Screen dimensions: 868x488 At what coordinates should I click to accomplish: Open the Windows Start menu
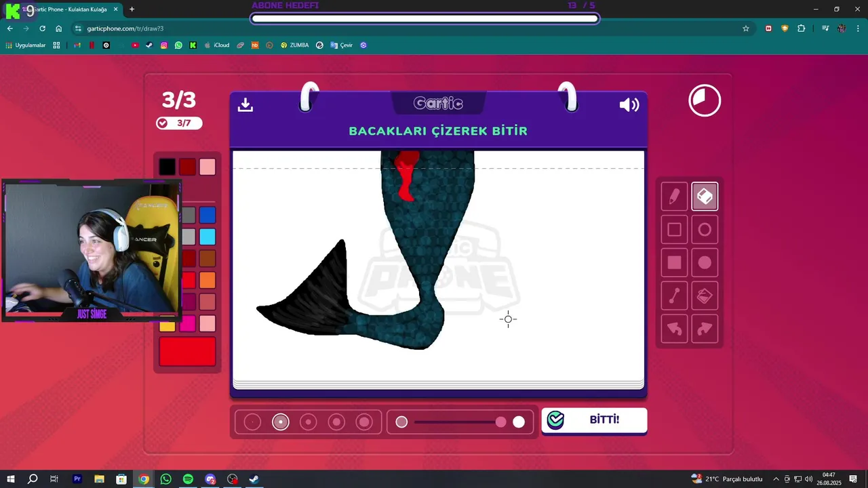[10, 479]
